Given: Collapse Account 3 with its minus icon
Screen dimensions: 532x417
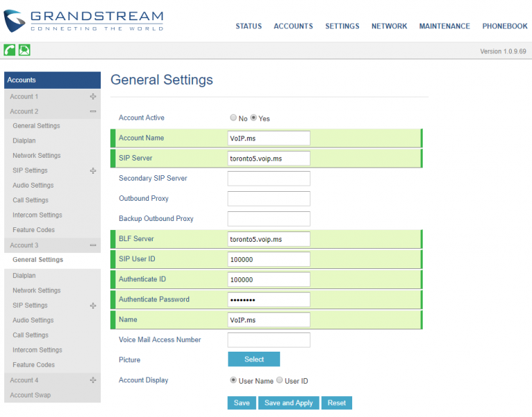Looking at the screenshot, I should 93,245.
